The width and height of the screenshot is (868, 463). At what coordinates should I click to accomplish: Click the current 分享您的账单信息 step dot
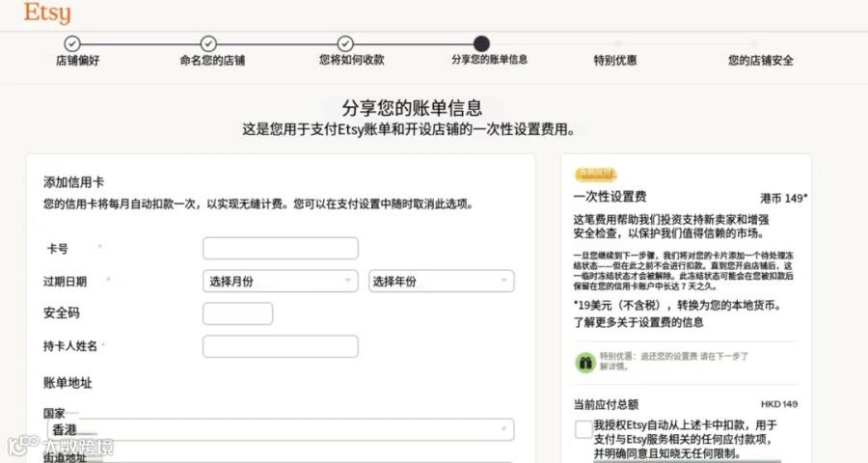pos(481,43)
